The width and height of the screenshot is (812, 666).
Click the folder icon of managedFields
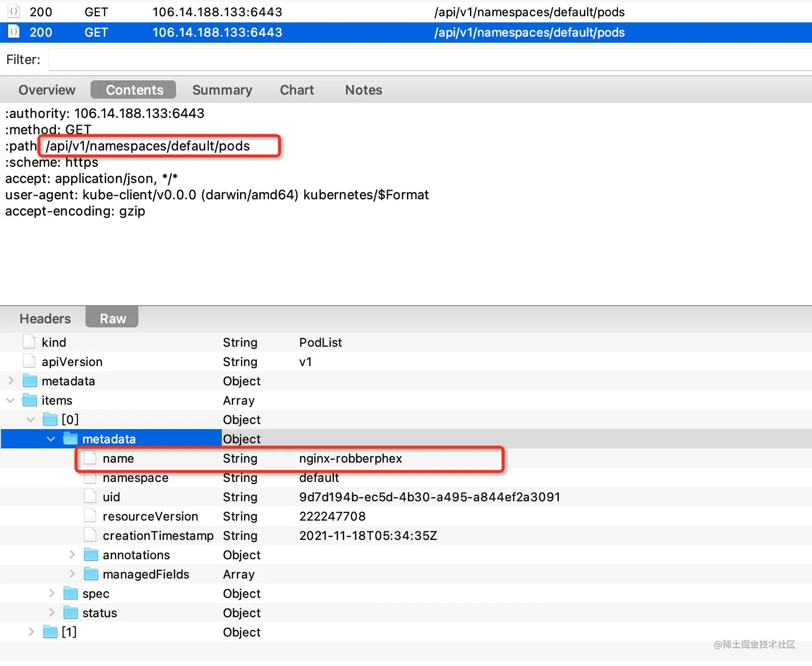(91, 574)
